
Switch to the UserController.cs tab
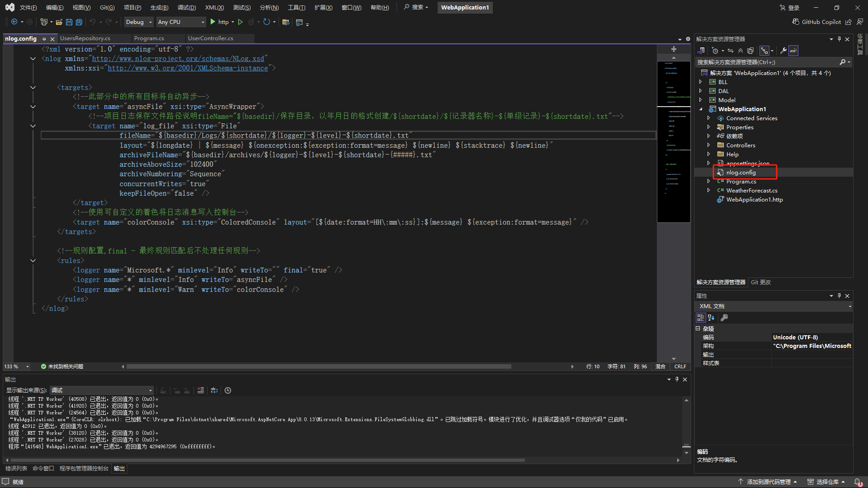point(210,38)
